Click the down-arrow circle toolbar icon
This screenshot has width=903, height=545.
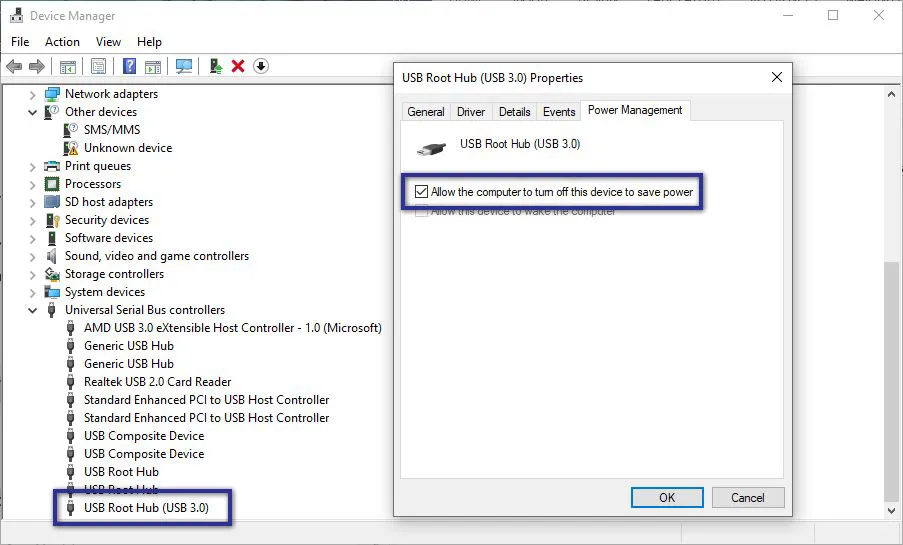pos(261,66)
